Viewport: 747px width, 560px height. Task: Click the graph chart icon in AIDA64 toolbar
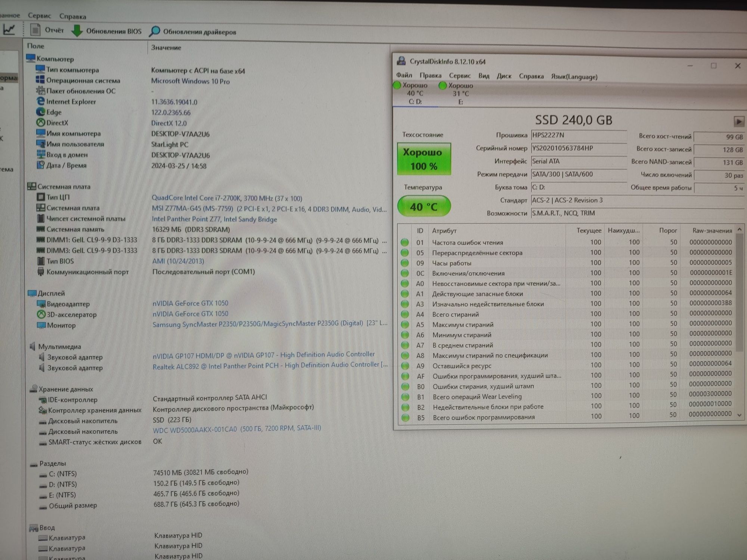click(x=9, y=29)
